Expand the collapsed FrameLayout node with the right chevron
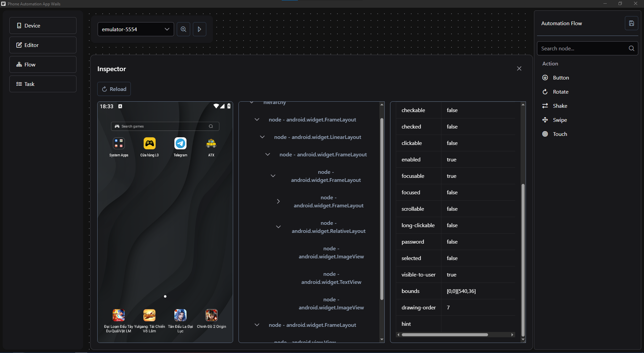Image resolution: width=644 pixels, height=353 pixels. 278,201
